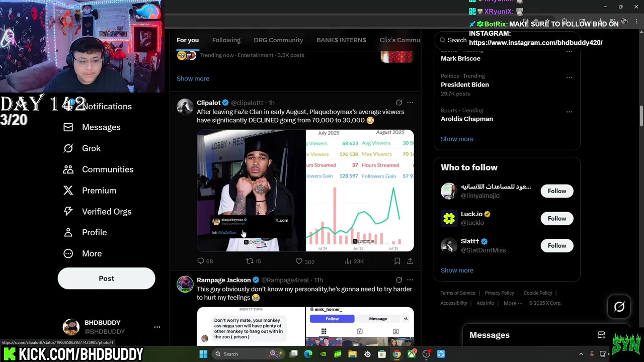Open the viewer stats chart image
Image resolution: width=644 pixels, height=362 pixels.
pyautogui.click(x=360, y=191)
